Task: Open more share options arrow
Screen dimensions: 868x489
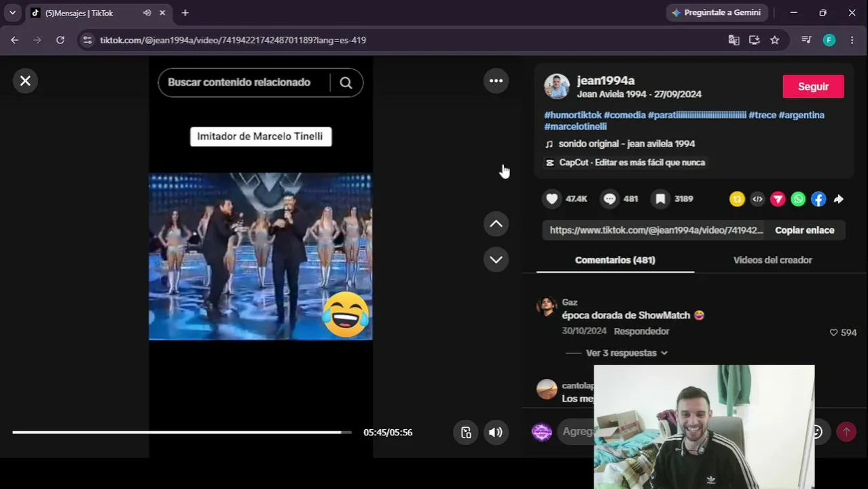Action: pos(839,199)
